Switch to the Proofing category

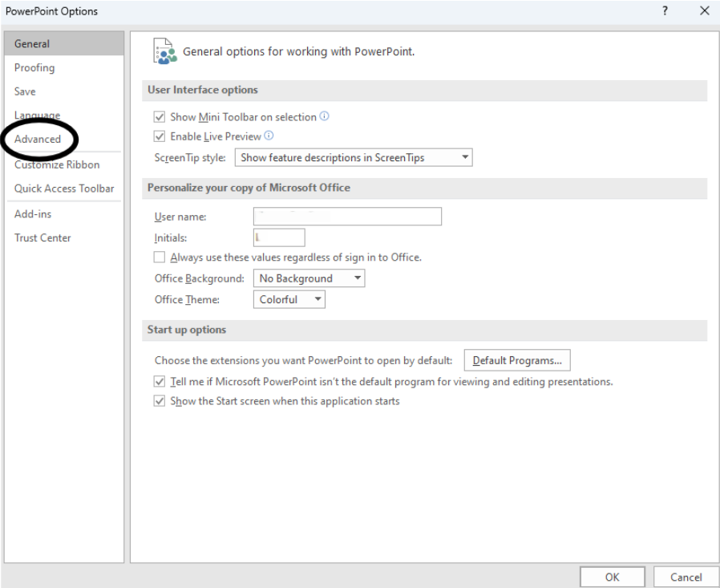tap(64, 67)
